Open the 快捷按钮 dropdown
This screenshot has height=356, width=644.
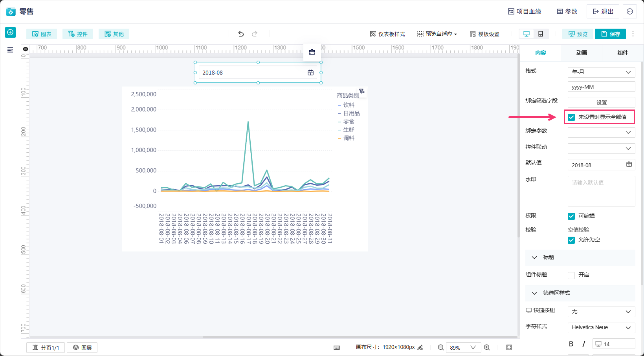coord(601,312)
